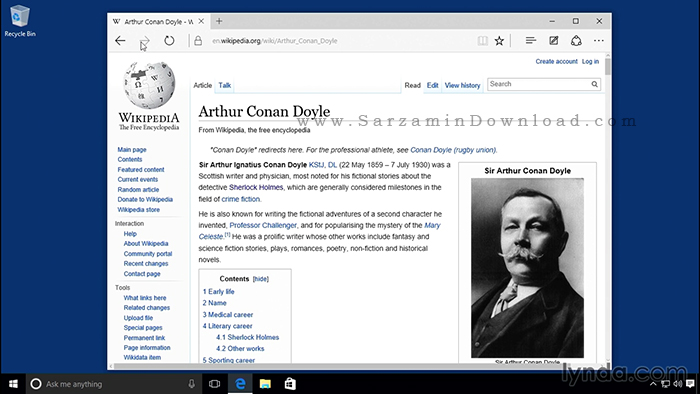Select the Article tab
Screen dimensions: 700x394
[x=202, y=85]
